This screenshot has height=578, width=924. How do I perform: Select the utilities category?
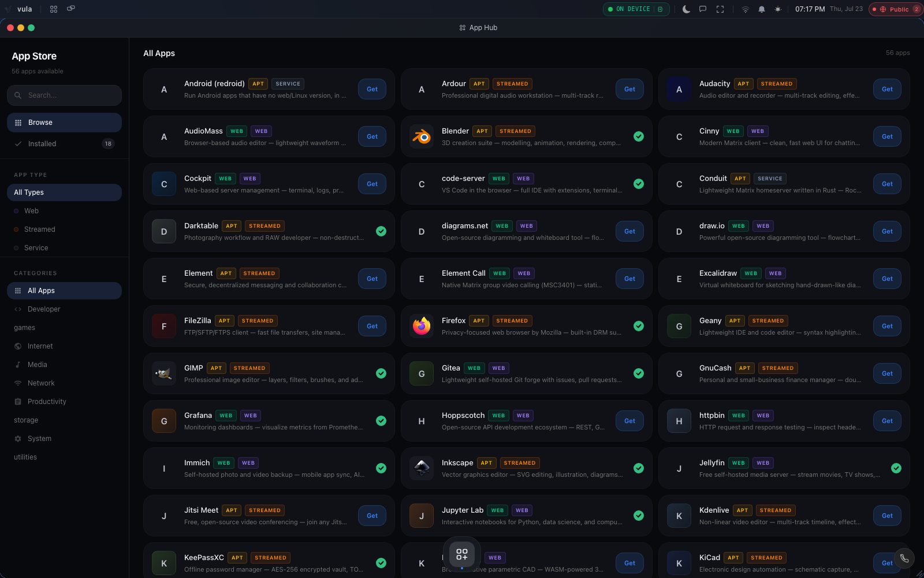tap(64, 457)
